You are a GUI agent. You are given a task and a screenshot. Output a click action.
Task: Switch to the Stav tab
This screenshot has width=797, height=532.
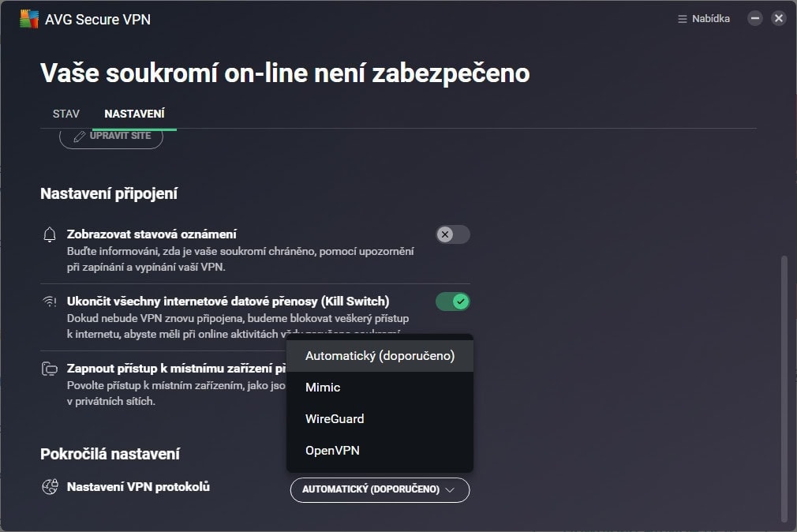66,114
